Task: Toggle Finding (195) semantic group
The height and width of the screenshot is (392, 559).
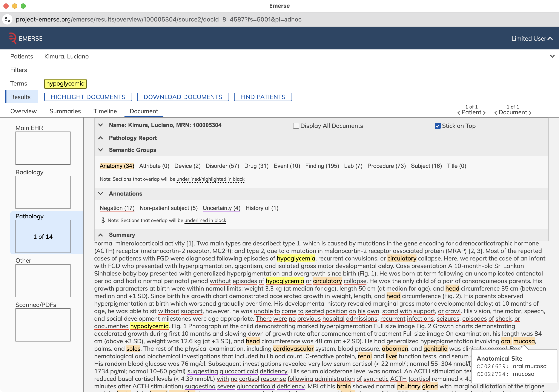Action: tap(322, 166)
